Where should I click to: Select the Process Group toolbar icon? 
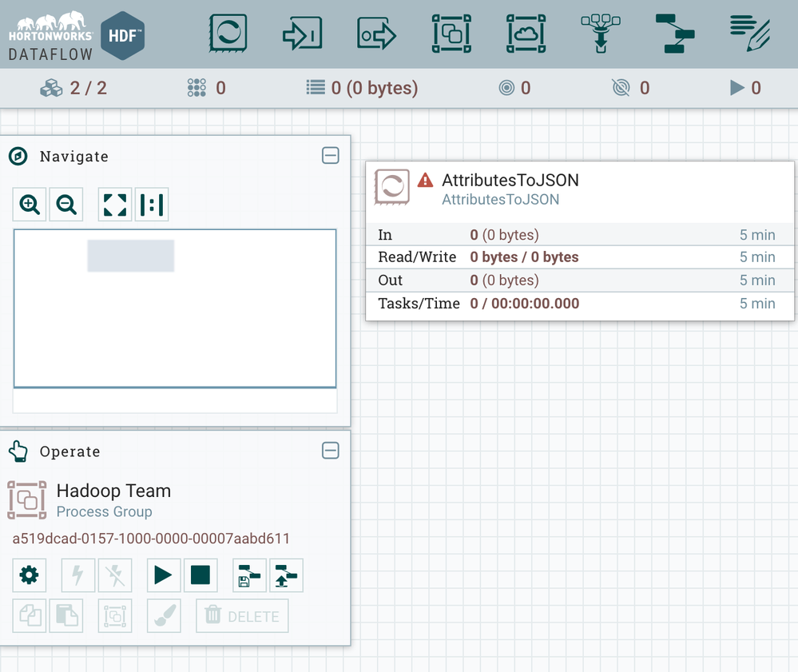pyautogui.click(x=451, y=34)
